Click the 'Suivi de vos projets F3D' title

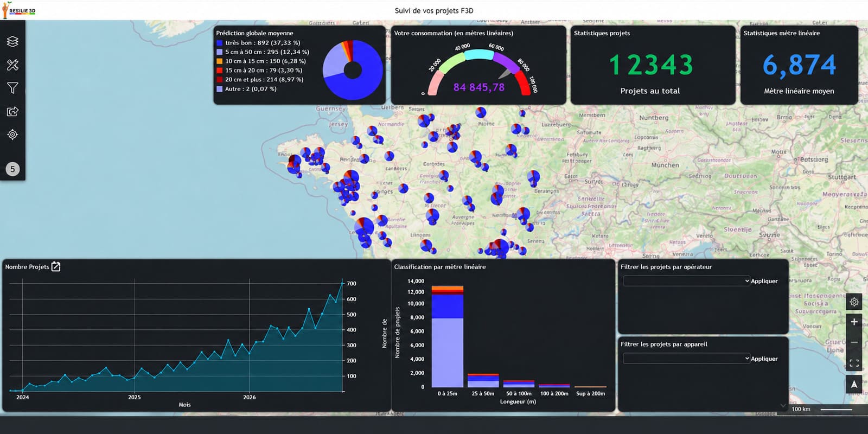[x=434, y=10]
